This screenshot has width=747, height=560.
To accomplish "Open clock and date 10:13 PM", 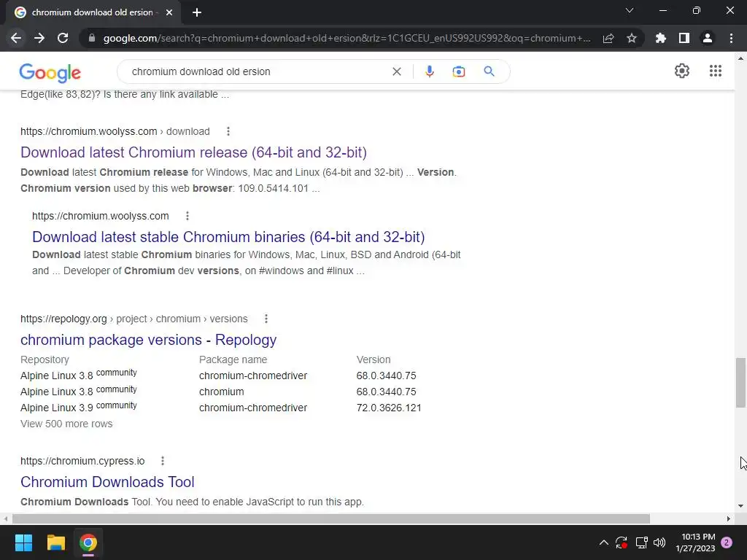I will click(695, 542).
